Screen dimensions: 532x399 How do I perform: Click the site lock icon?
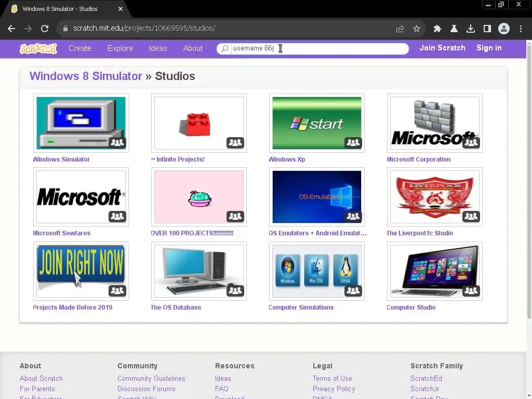coord(65,29)
